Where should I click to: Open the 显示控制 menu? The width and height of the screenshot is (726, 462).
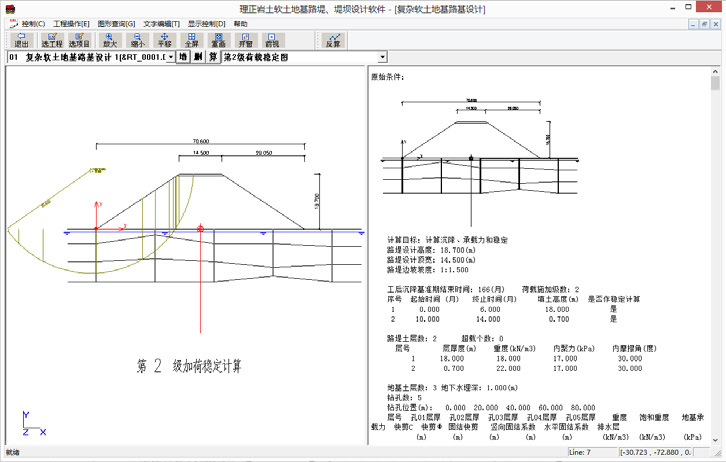pos(206,23)
